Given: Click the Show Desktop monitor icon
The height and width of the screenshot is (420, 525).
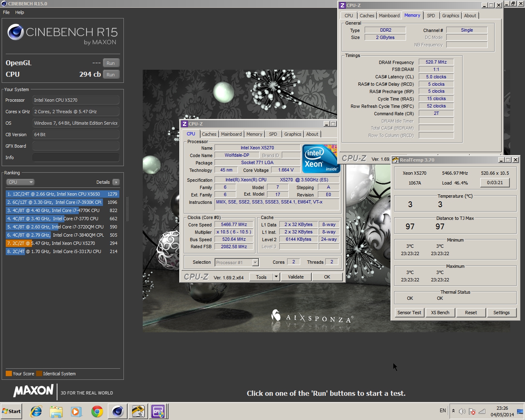Looking at the screenshot, I should (520, 411).
